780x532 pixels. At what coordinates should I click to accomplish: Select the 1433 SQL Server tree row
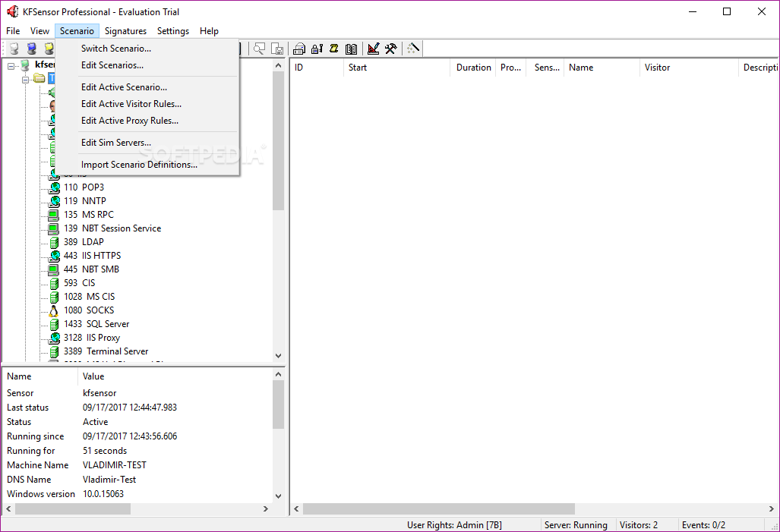coord(96,324)
